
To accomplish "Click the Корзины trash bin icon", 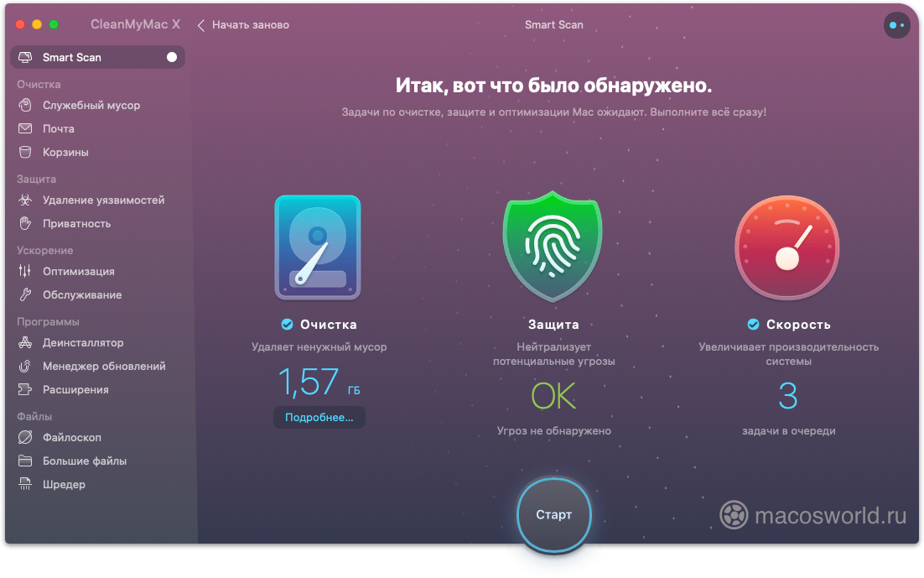I will point(25,152).
